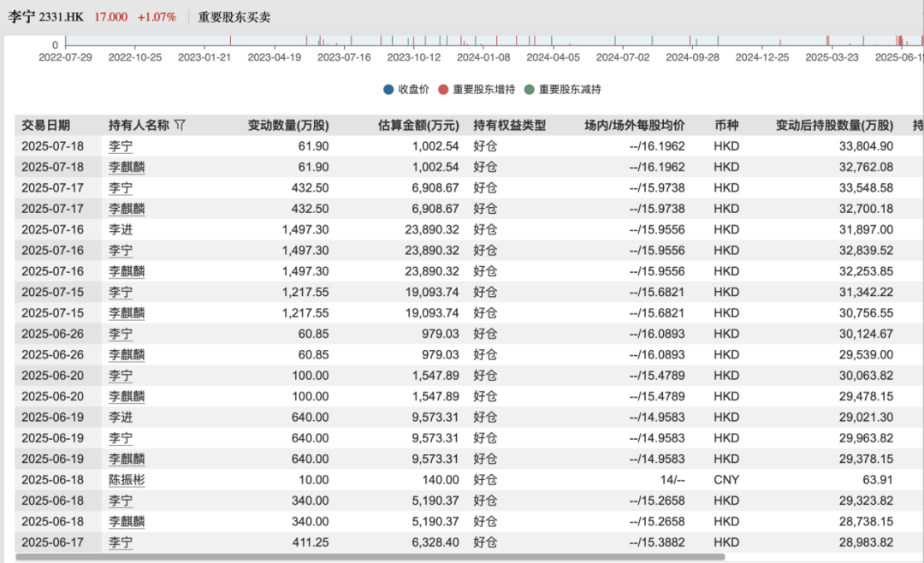
Task: Switch to the 重要股东买卖 tab
Action: pyautogui.click(x=234, y=17)
